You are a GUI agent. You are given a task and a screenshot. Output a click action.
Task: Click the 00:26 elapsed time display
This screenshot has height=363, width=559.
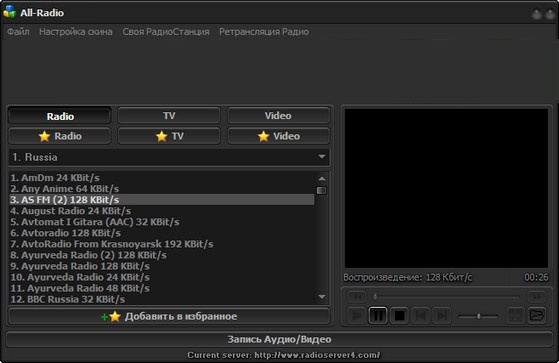(536, 277)
